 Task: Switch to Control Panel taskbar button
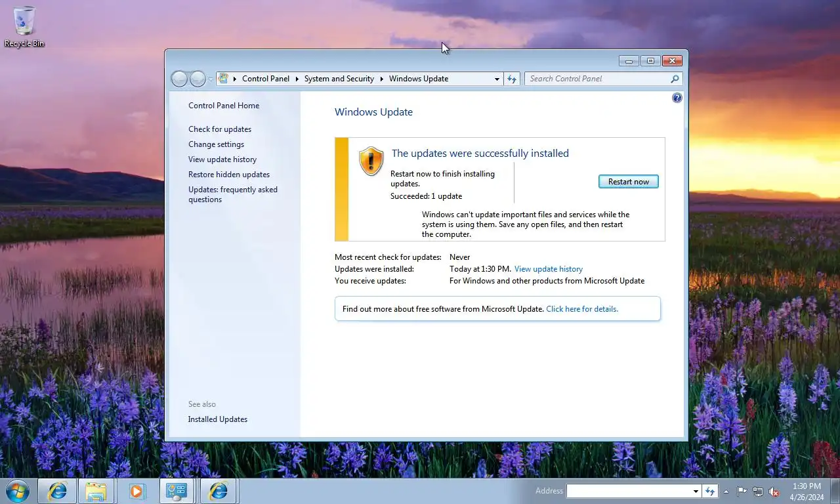point(177,491)
